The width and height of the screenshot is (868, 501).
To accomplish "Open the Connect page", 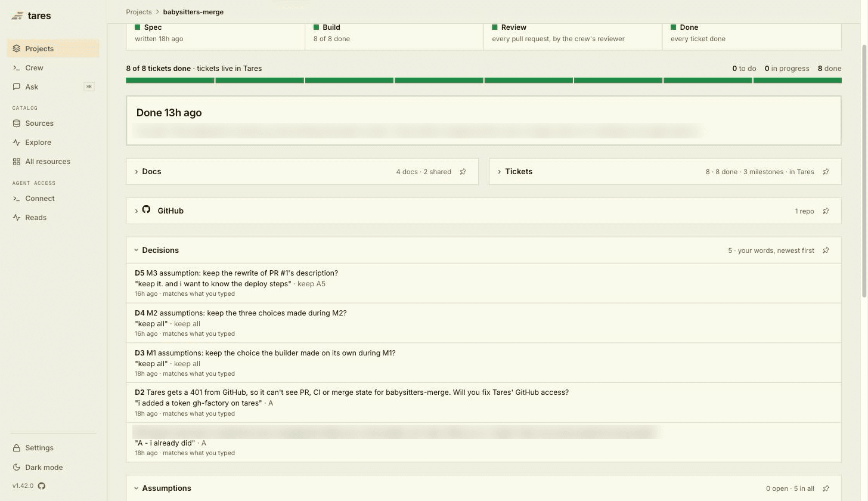I will (x=53, y=199).
